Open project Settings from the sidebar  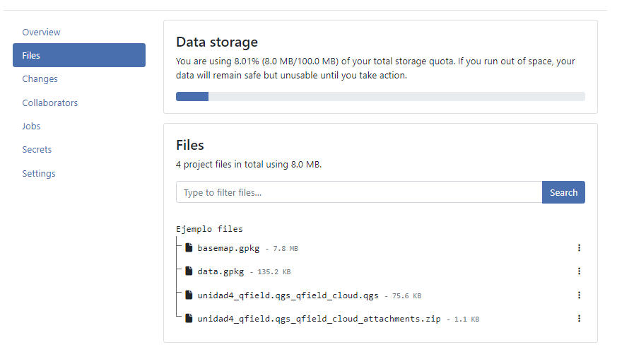(39, 174)
